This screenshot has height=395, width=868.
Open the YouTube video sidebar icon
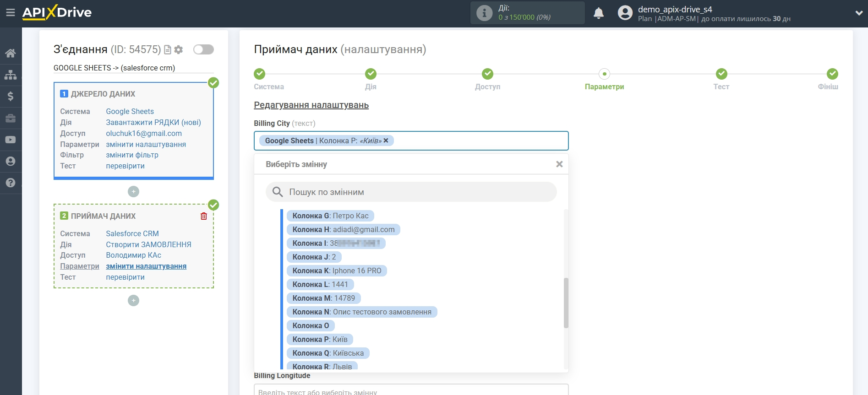tap(11, 140)
